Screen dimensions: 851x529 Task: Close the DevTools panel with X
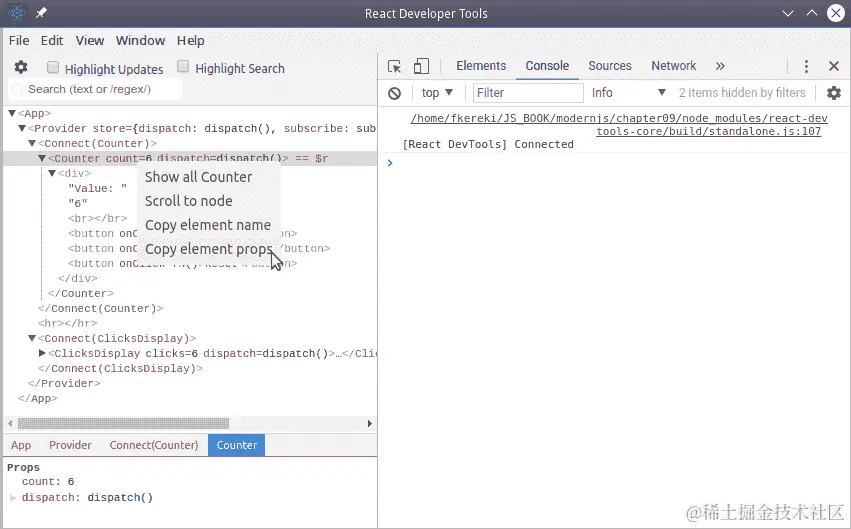pyautogui.click(x=834, y=66)
